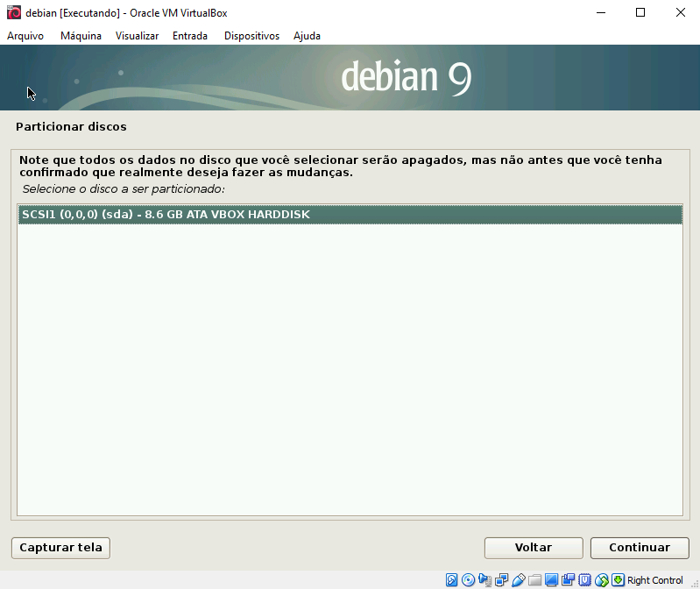Click the display status icon
700x589 pixels.
pos(551,580)
